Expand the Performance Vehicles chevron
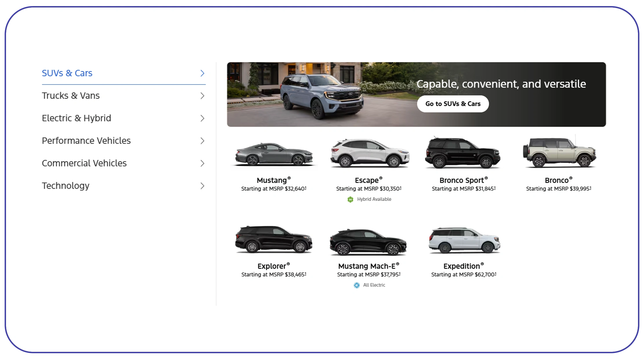Screen dimensions: 644x359 202,141
